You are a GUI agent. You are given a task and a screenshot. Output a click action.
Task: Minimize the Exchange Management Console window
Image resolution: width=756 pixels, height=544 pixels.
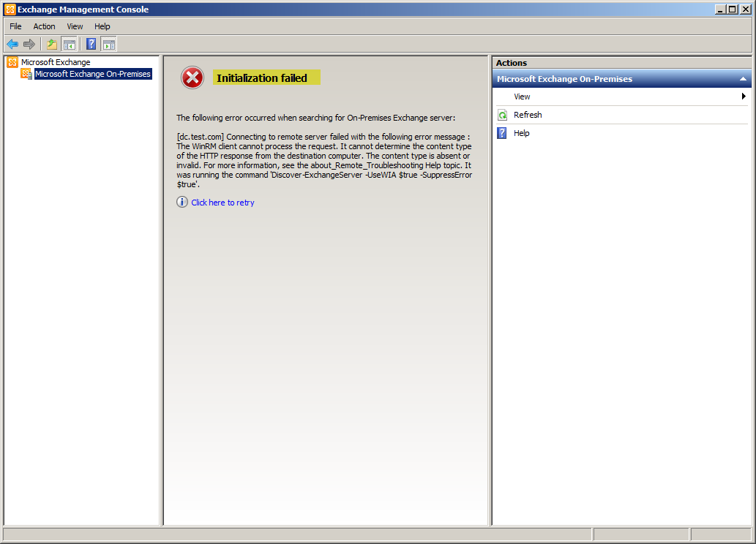click(720, 10)
